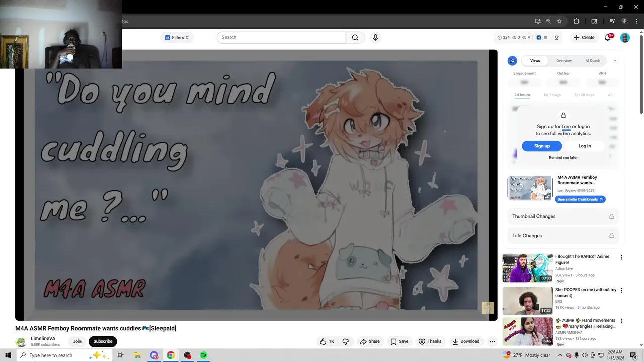Click the VidIQ logo in header stats
644x362 pixels.
tap(539, 37)
